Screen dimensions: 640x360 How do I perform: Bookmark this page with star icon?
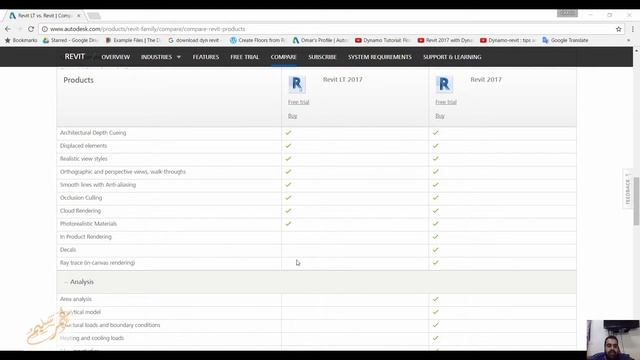click(x=618, y=29)
